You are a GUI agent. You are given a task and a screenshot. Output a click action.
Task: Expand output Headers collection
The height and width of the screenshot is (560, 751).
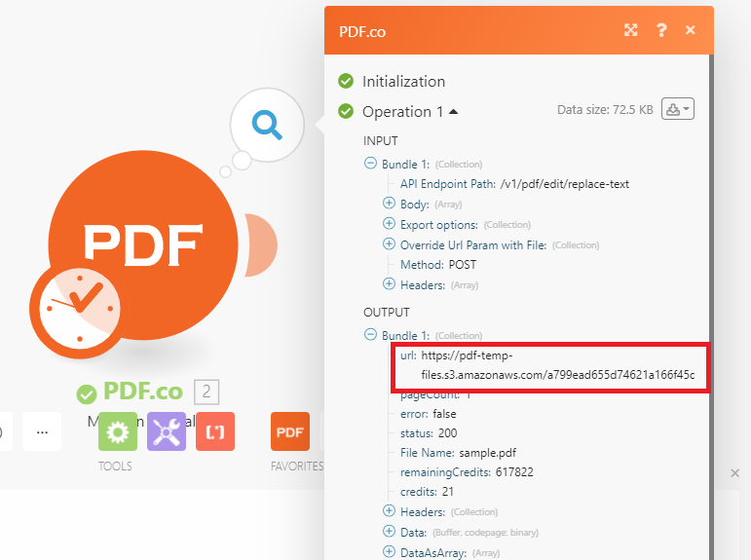coord(389,511)
